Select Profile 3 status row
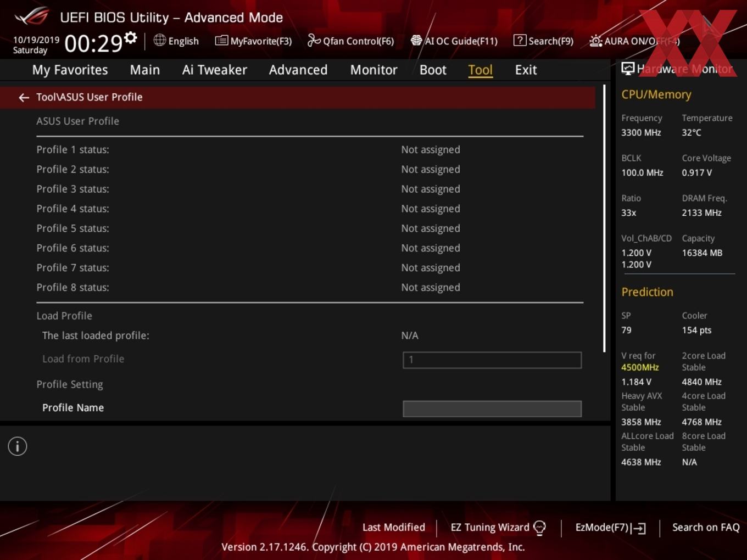Viewport: 747px width, 560px height. coord(310,189)
